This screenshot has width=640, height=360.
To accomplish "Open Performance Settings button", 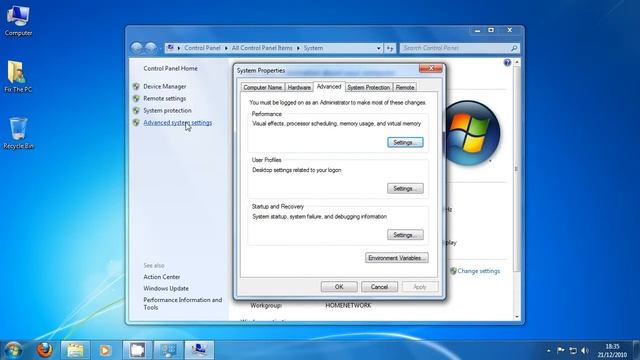I will [405, 142].
